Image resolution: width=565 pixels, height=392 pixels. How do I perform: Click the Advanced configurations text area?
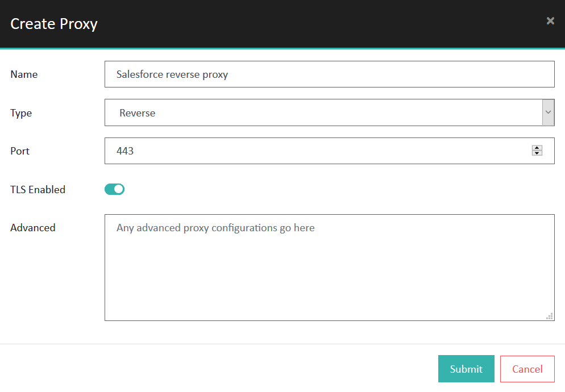(329, 268)
